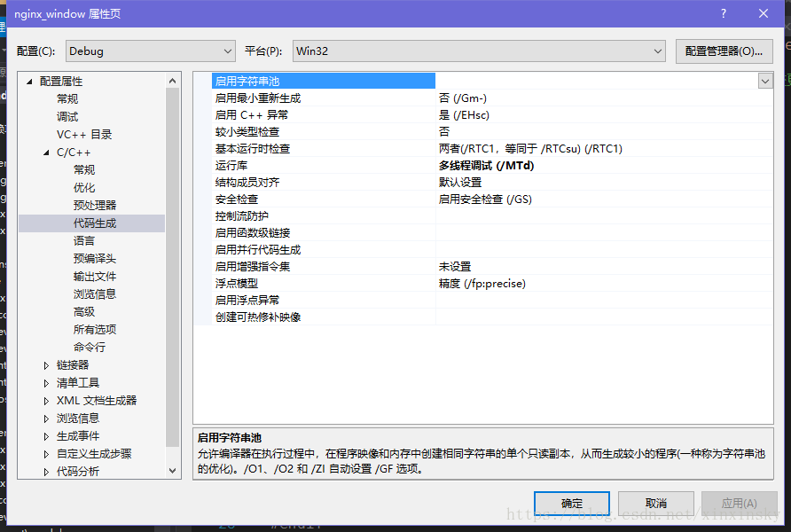Image resolution: width=791 pixels, height=532 pixels.
Task: Close the nginx_window property page dialog
Action: click(x=764, y=13)
